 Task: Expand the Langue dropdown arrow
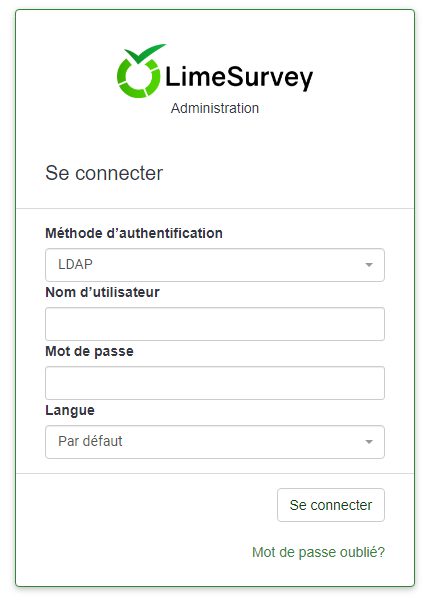click(369, 442)
